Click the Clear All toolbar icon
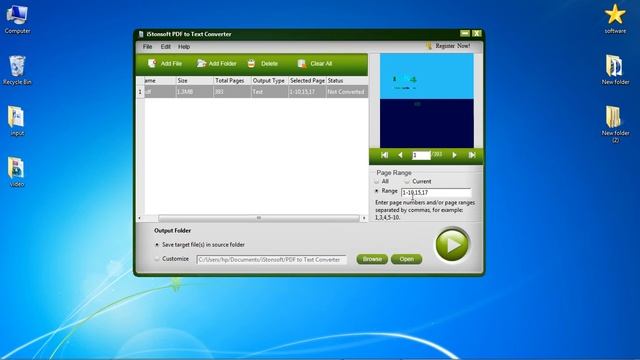The width and height of the screenshot is (640, 360). tap(302, 63)
